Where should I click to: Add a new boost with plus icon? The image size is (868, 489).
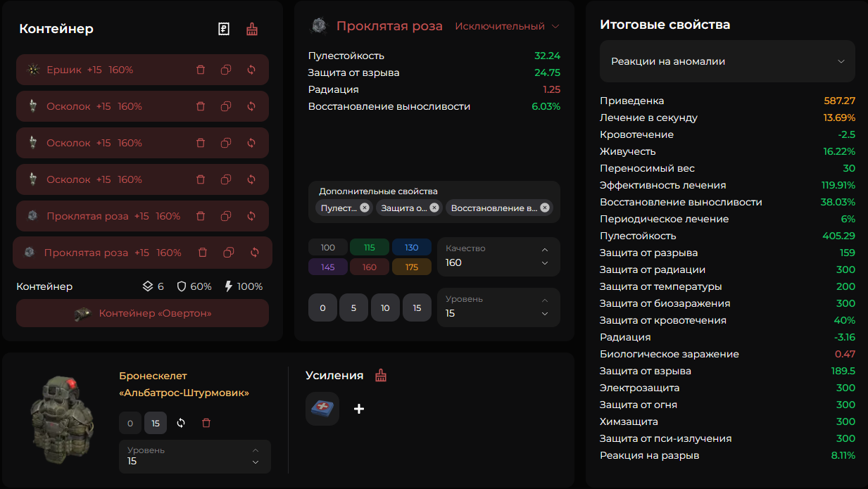click(359, 409)
